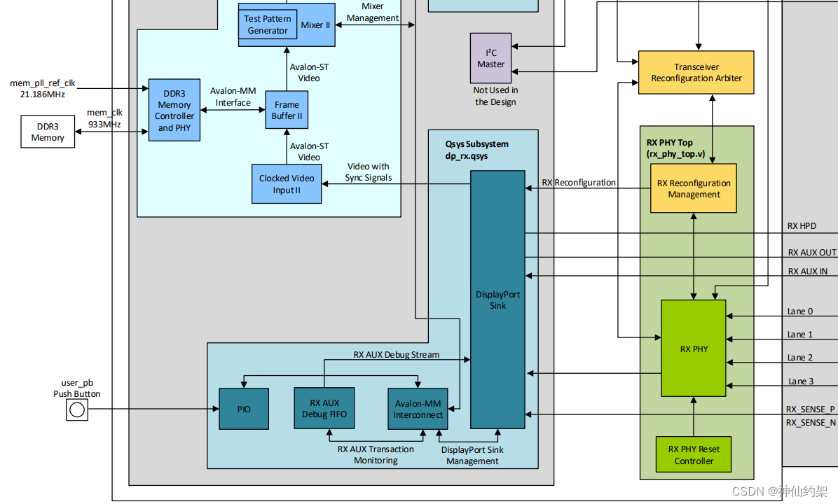Click the PIO block

(x=243, y=408)
